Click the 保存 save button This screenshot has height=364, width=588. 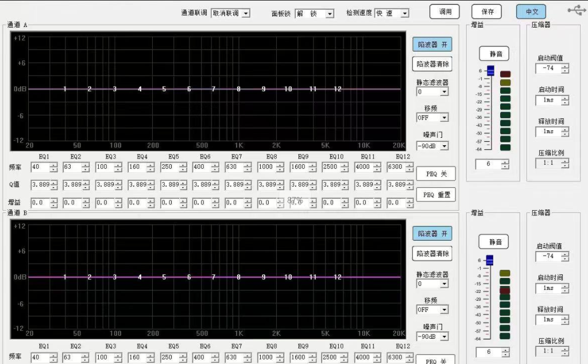click(487, 11)
